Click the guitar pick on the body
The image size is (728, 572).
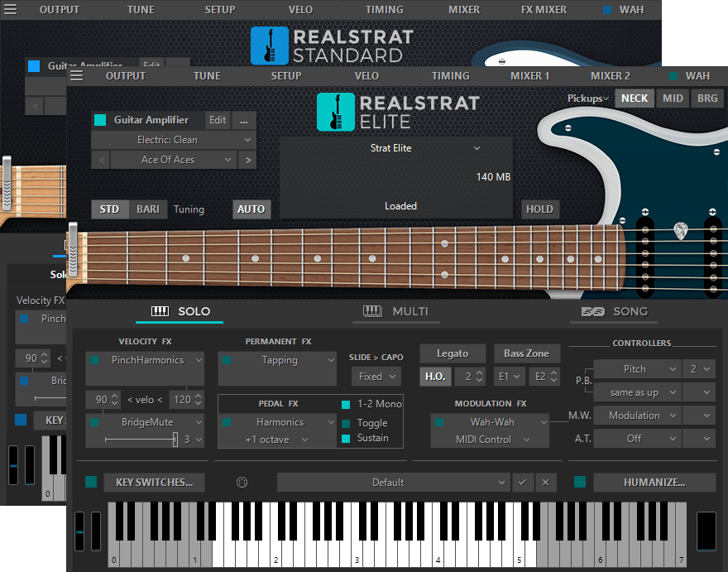[x=680, y=230]
